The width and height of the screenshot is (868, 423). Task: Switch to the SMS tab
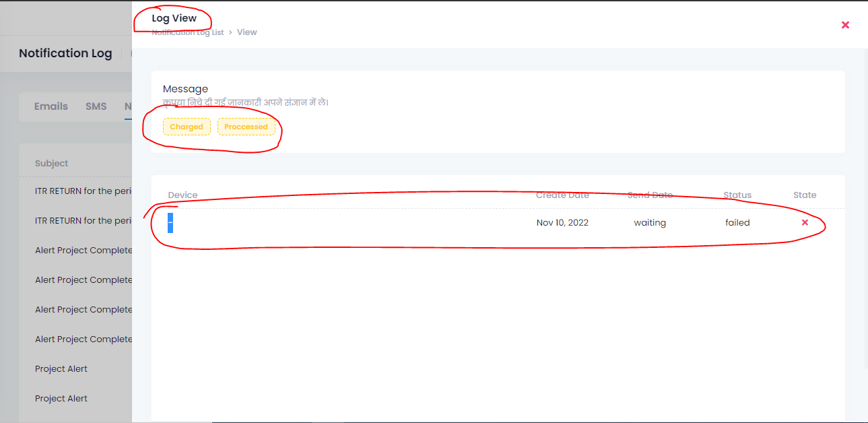click(96, 106)
